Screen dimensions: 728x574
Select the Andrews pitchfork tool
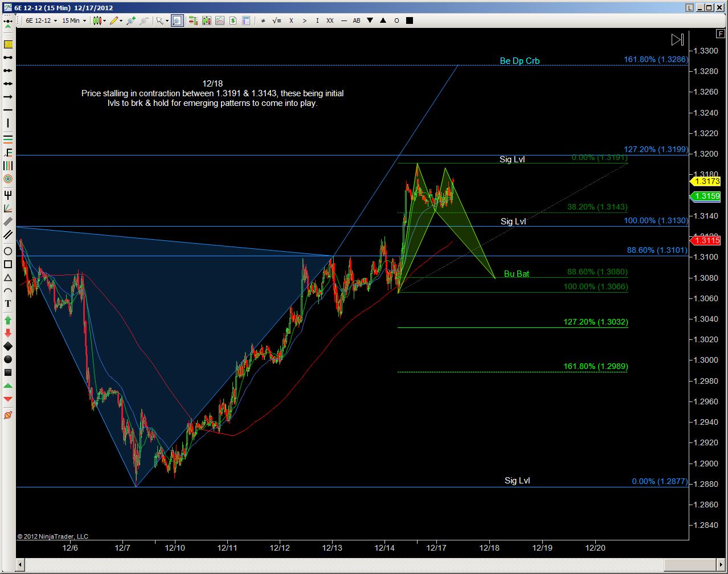tap(8, 195)
